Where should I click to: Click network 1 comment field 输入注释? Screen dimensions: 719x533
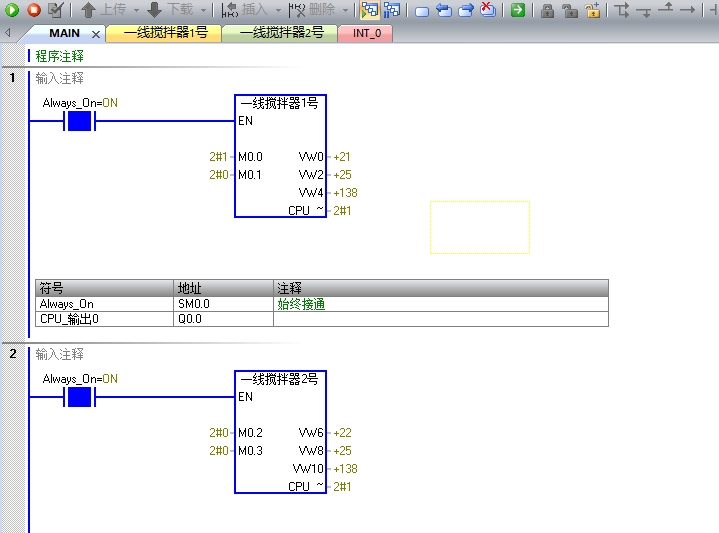point(60,78)
